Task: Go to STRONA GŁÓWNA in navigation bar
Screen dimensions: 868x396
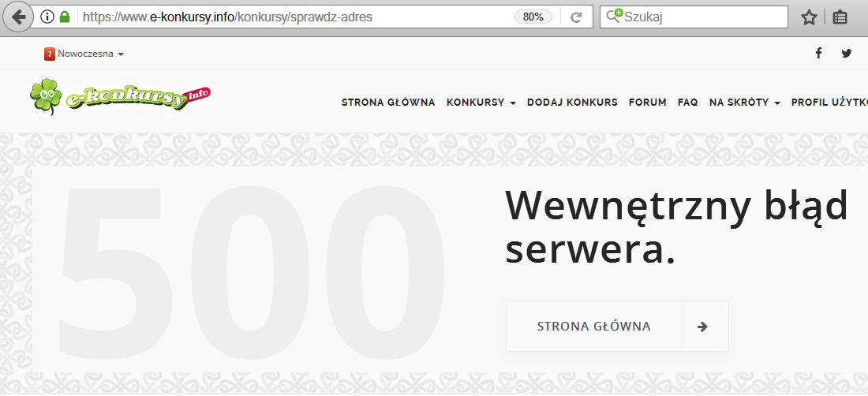Action: click(x=388, y=103)
